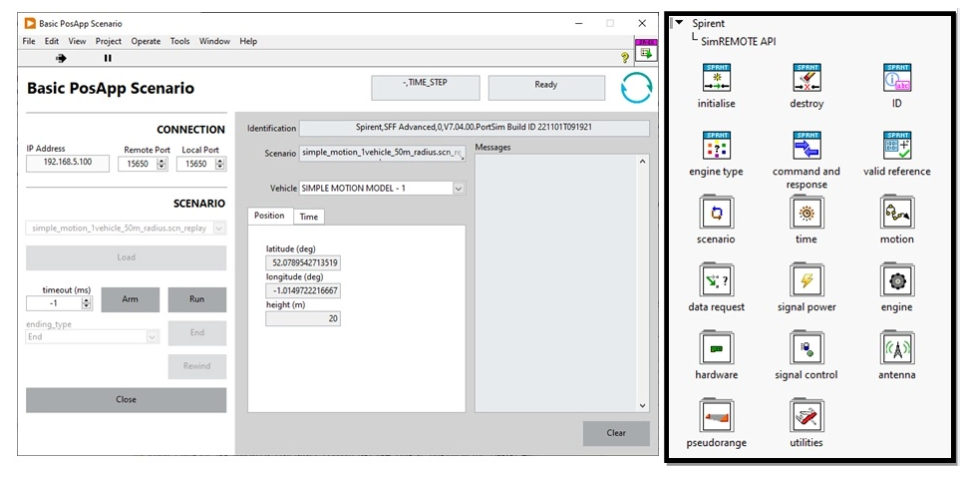Click the Run arrow toolbar icon
Screen dimensions: 974x480
click(x=61, y=58)
